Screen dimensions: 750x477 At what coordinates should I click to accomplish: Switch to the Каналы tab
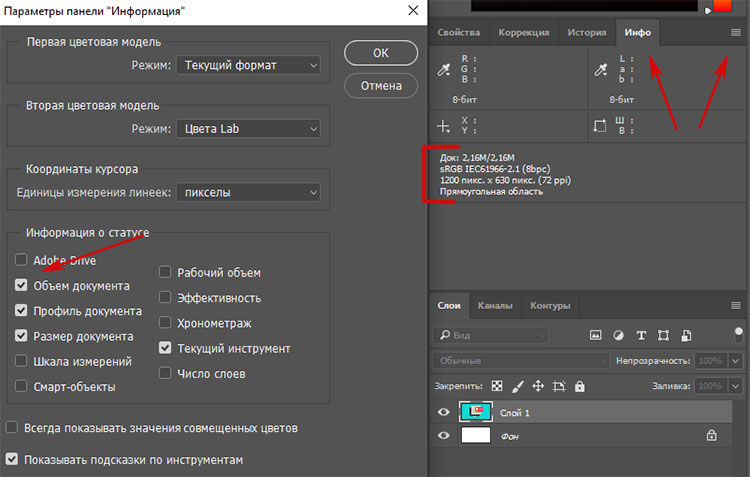point(495,305)
